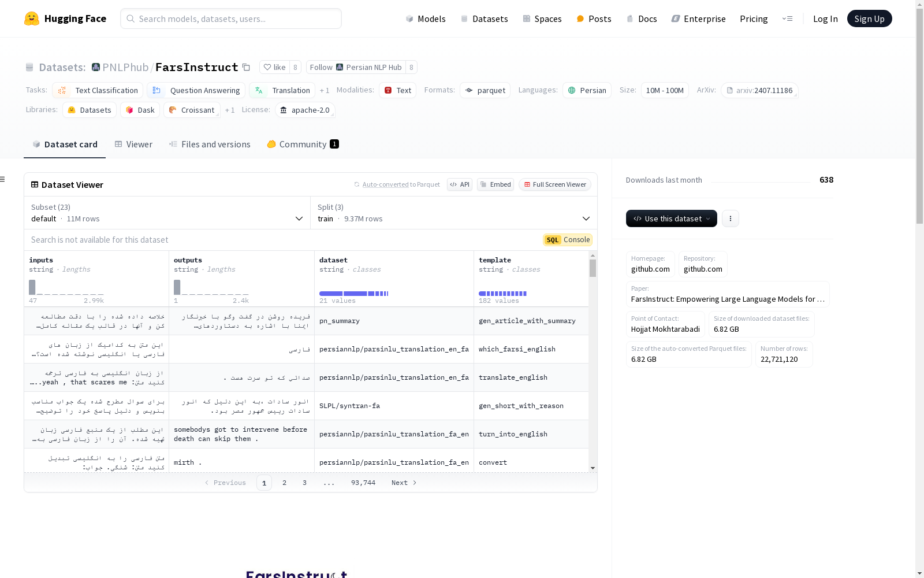924x578 pixels.
Task: Click the API code icon button
Action: click(x=460, y=184)
